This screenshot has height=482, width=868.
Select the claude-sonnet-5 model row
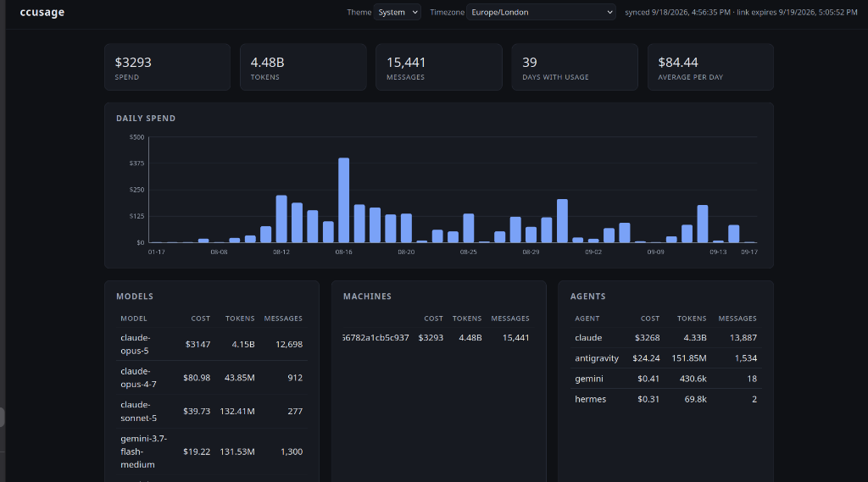click(212, 411)
